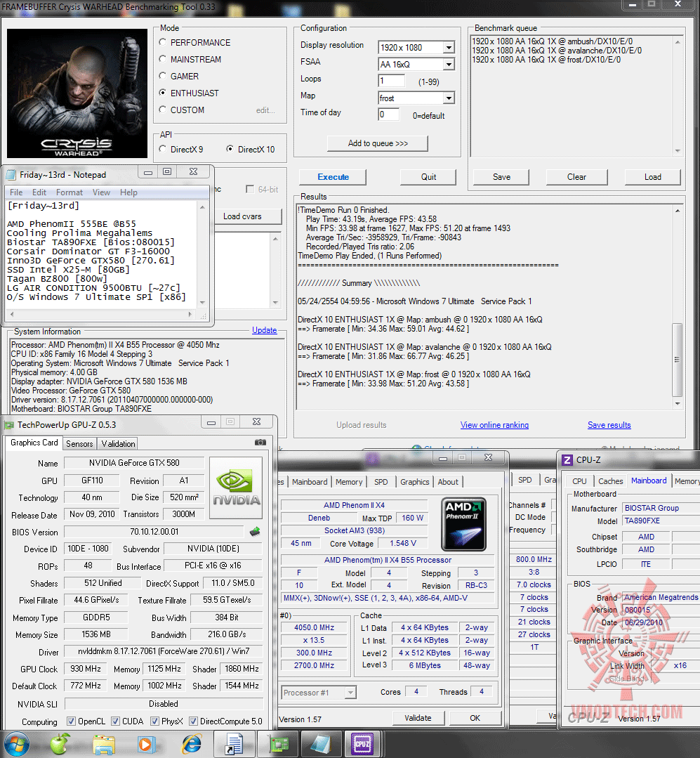Viewport: 700px width, 758px height.
Task: Click the custom mode edit link
Action: pos(265,110)
